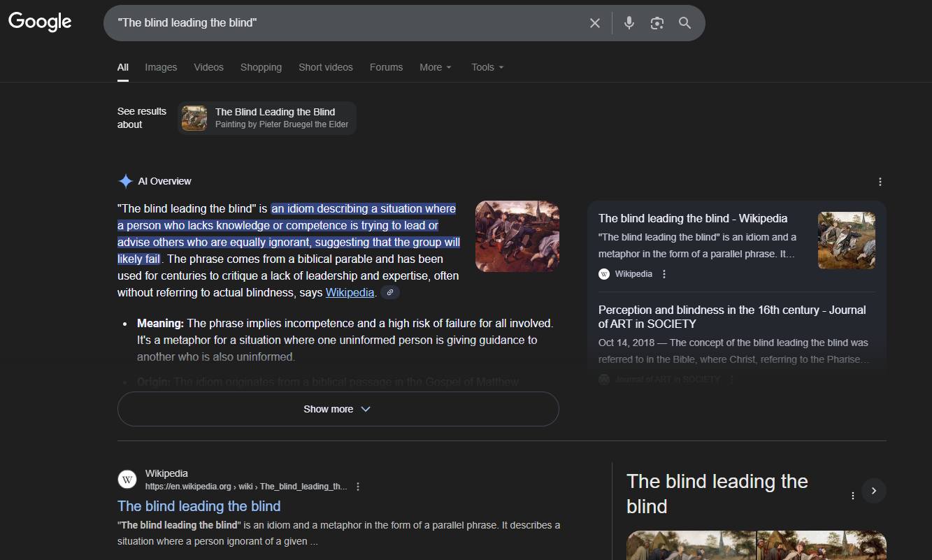Open the Journal of ART in SOCIETY article
Viewport: 932px width, 560px height.
point(732,317)
